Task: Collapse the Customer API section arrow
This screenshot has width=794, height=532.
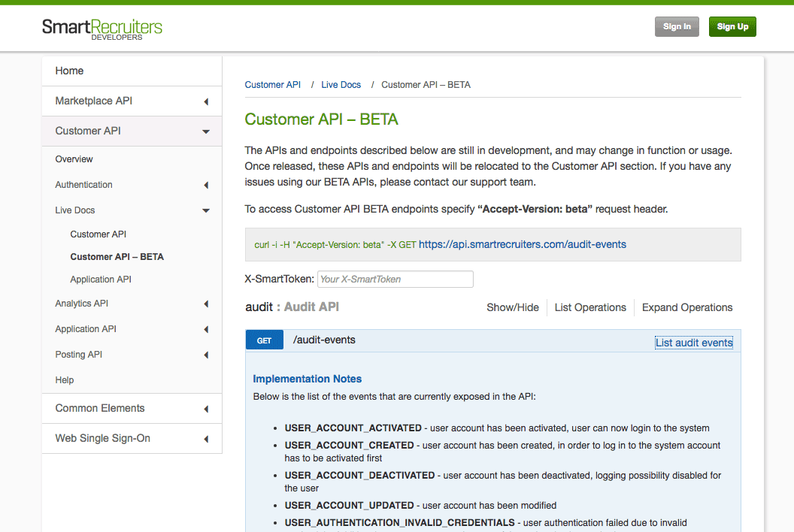Action: (205, 131)
